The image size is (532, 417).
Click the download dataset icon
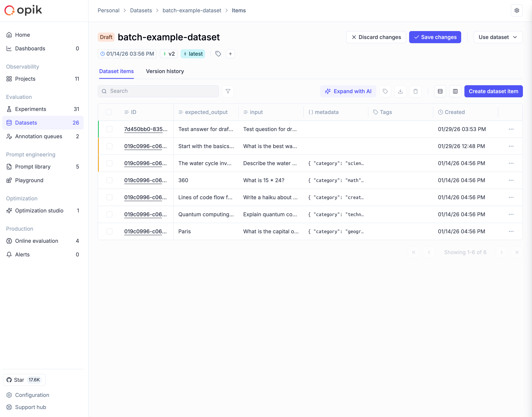tap(400, 91)
